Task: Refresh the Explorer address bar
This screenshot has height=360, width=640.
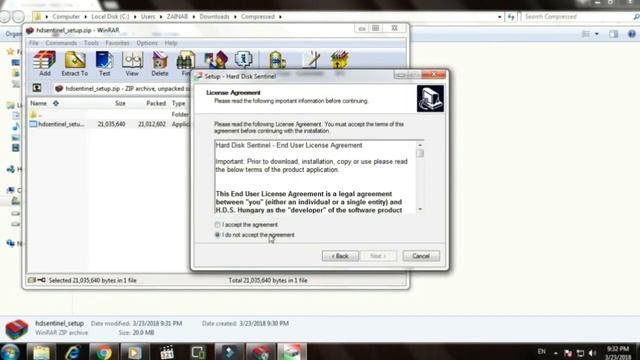Action: point(511,17)
